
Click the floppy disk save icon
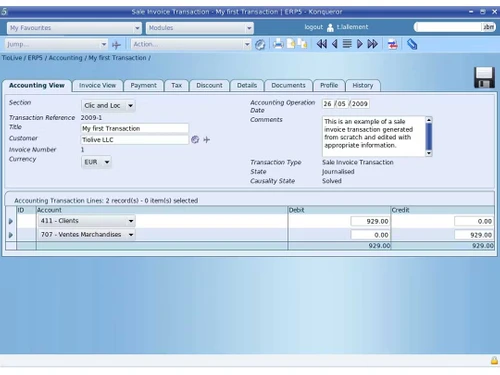click(x=484, y=77)
